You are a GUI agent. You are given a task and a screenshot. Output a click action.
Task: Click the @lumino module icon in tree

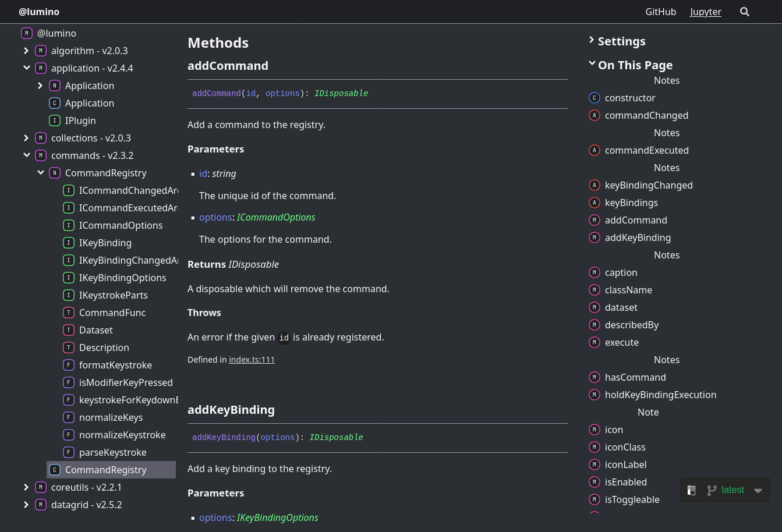(x=27, y=33)
